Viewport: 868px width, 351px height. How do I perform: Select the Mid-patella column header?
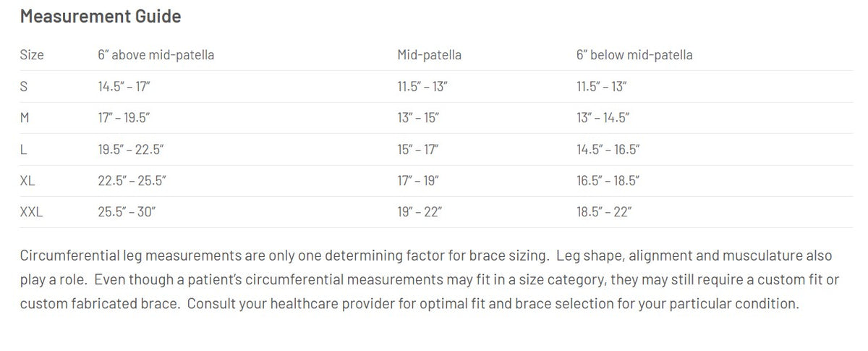pyautogui.click(x=429, y=55)
